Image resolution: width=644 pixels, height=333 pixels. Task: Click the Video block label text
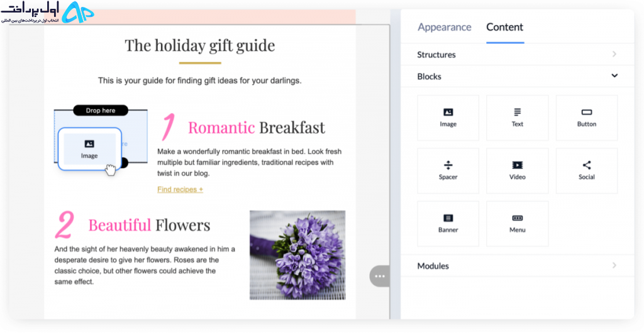click(517, 177)
